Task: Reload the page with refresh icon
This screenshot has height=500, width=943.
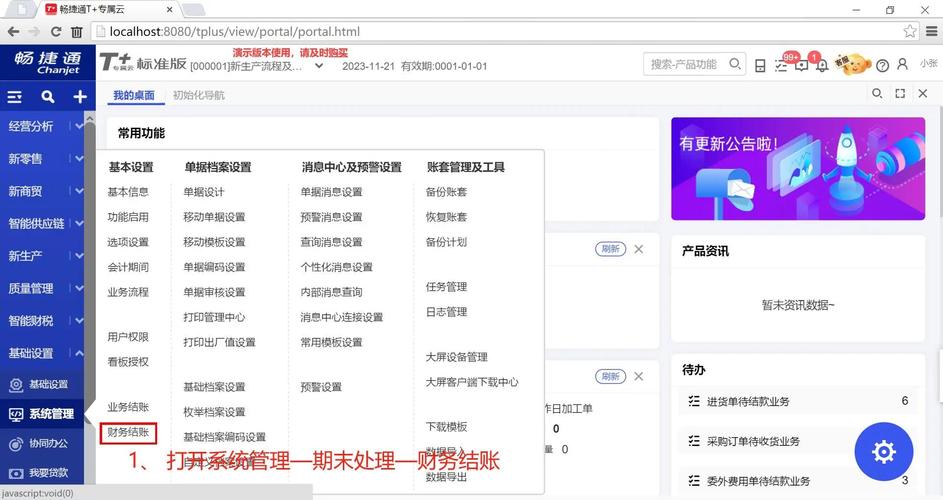Action: click(56, 31)
